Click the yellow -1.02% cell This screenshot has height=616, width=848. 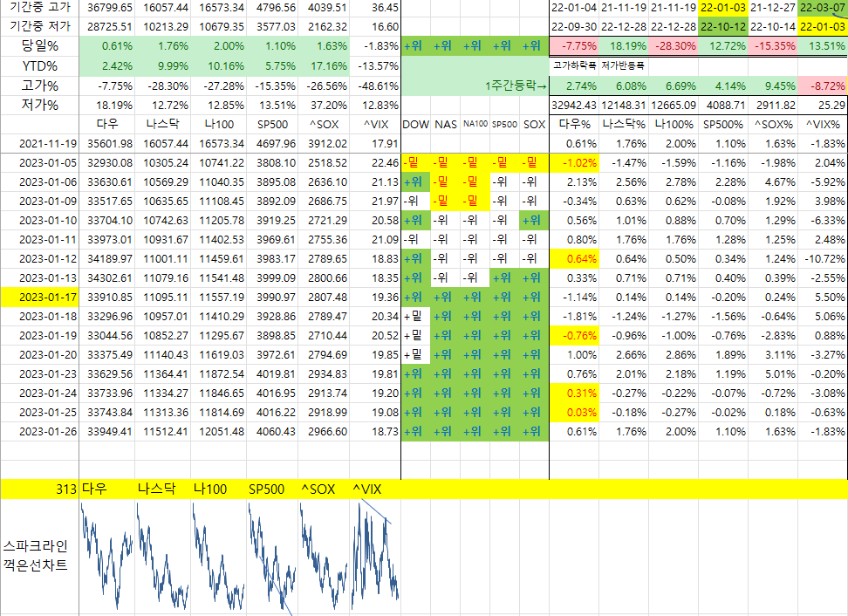click(573, 161)
